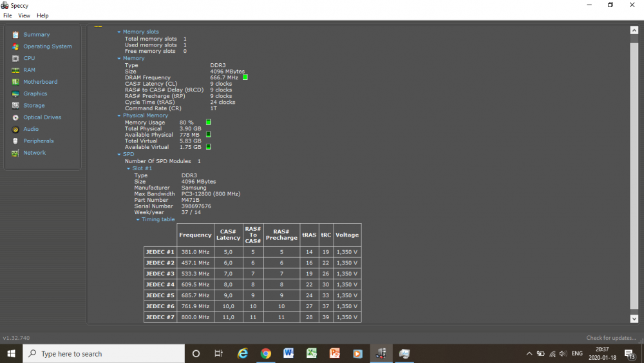This screenshot has width=644, height=363.
Task: Click the scrollbar up arrow
Action: tap(634, 30)
